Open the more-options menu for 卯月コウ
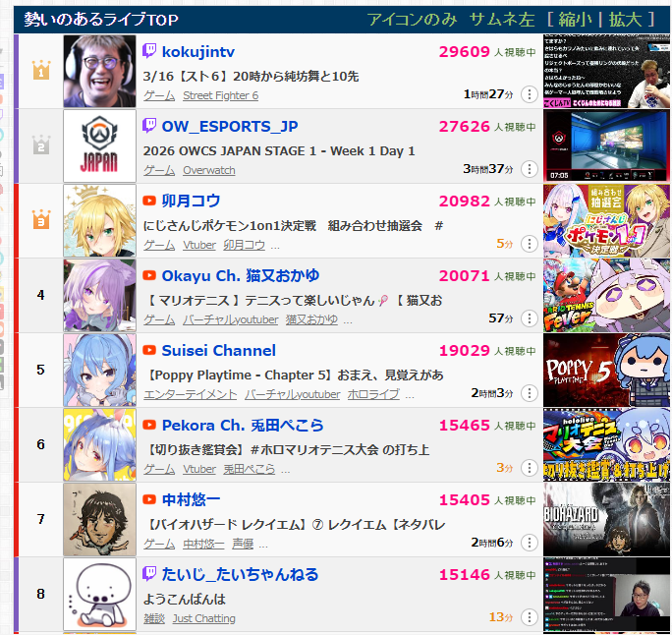This screenshot has height=635, width=672. tap(530, 244)
